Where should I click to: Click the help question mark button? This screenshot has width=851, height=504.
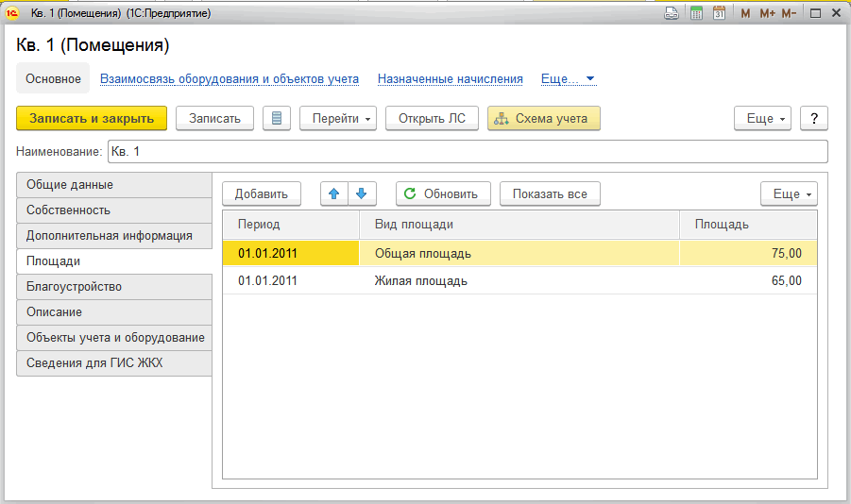tap(813, 119)
